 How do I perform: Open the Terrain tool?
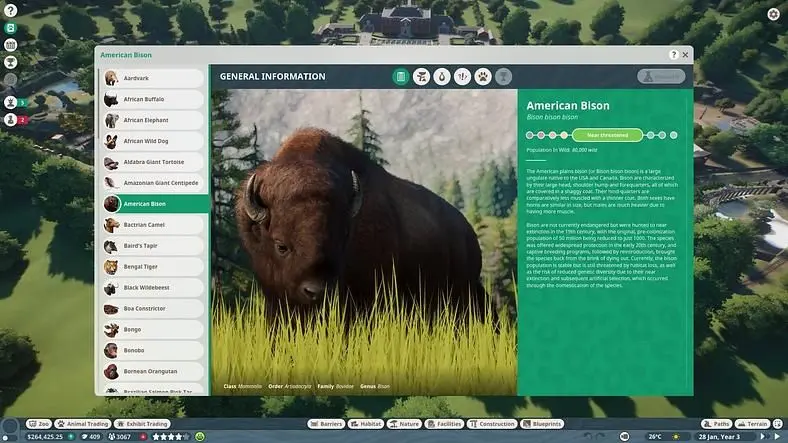click(x=752, y=424)
